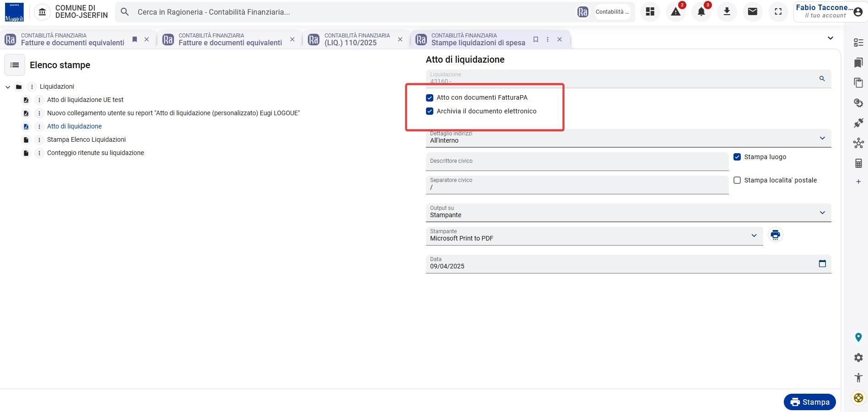This screenshot has height=412, width=868.
Task: Select the Stampe liquidazioni di spesa tab
Action: (x=478, y=39)
